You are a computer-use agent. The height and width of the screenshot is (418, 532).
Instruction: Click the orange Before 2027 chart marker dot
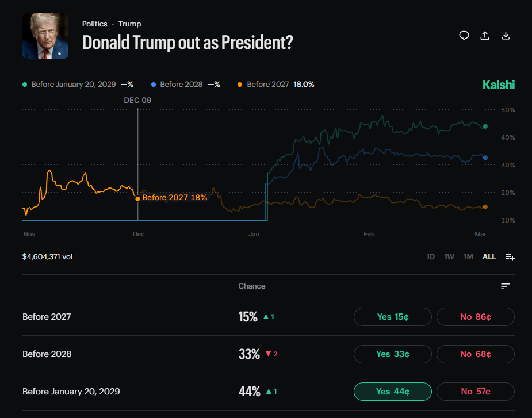[x=137, y=198]
